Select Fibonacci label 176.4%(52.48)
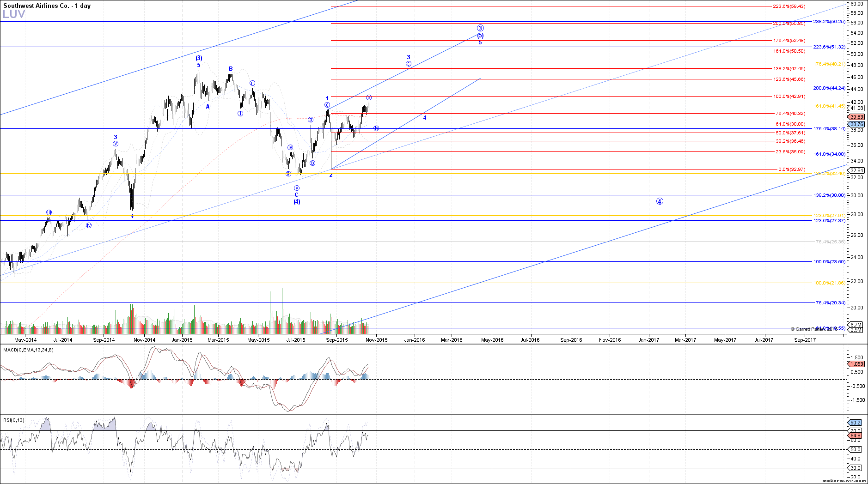This screenshot has height=484, width=868. [x=789, y=41]
